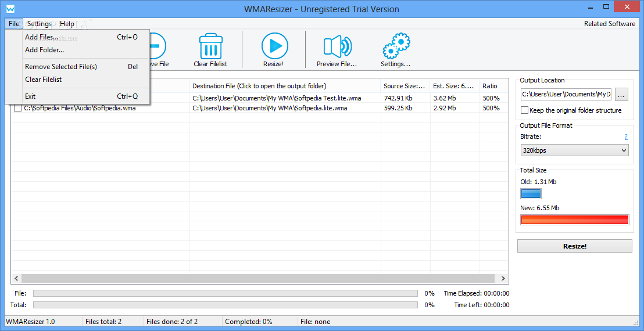Open destination folder for Softpedia Test.lite.wma
The image size is (644, 331).
[277, 99]
